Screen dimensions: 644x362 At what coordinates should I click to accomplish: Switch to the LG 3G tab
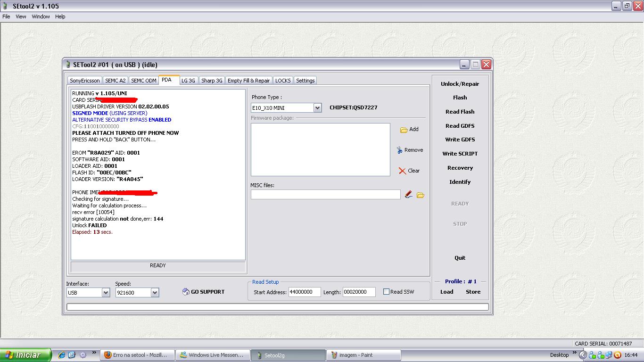pyautogui.click(x=188, y=81)
